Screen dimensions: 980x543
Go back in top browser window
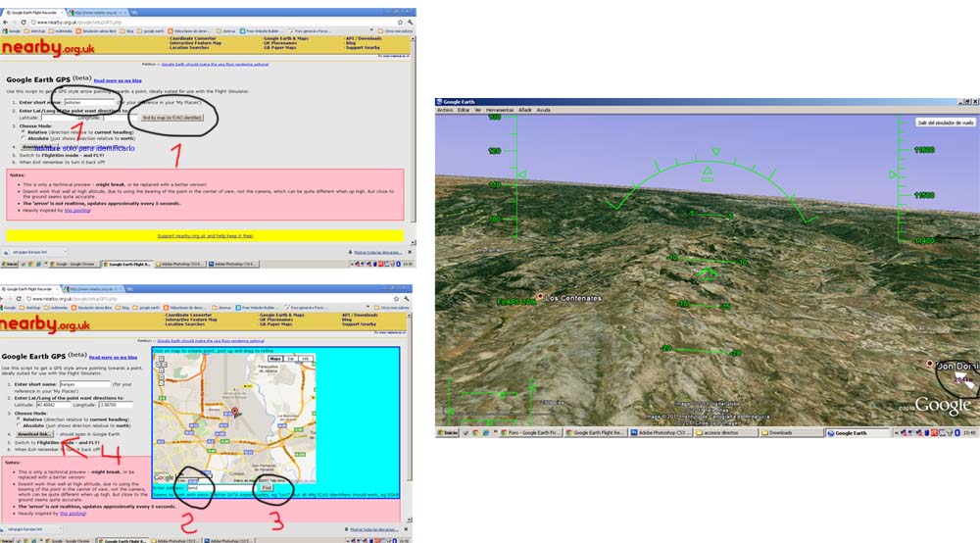5,22
